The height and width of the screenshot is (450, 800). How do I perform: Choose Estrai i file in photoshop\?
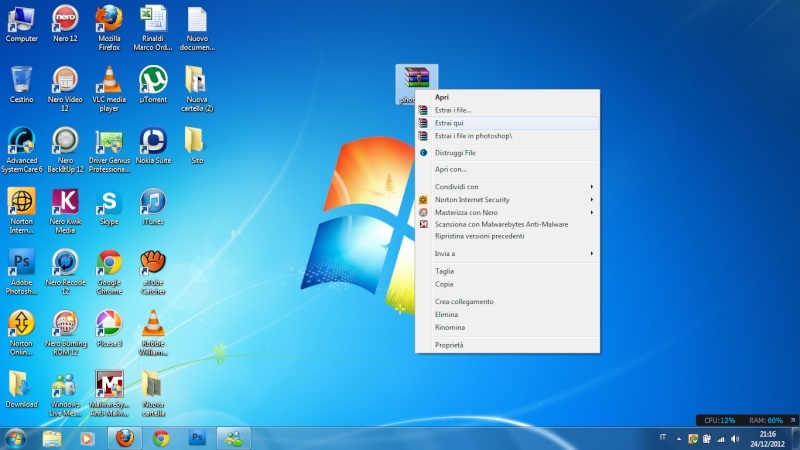click(508, 136)
